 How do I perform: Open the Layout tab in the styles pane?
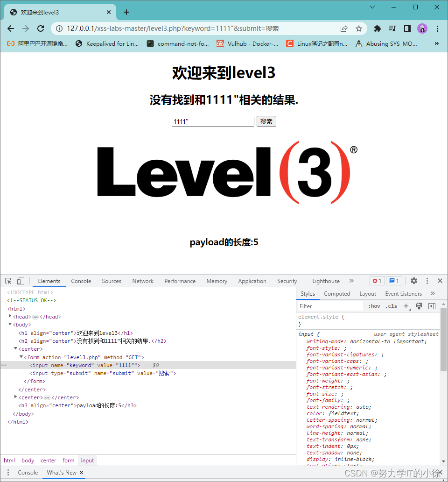(368, 294)
